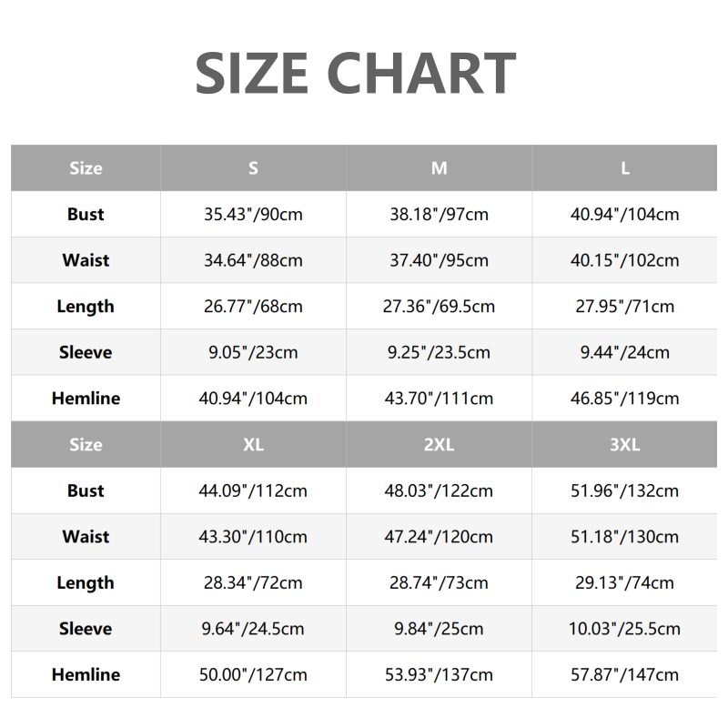The image size is (728, 728).
Task: Select the XL sleeve value 9.64"/24.5cm
Action: pos(253,629)
